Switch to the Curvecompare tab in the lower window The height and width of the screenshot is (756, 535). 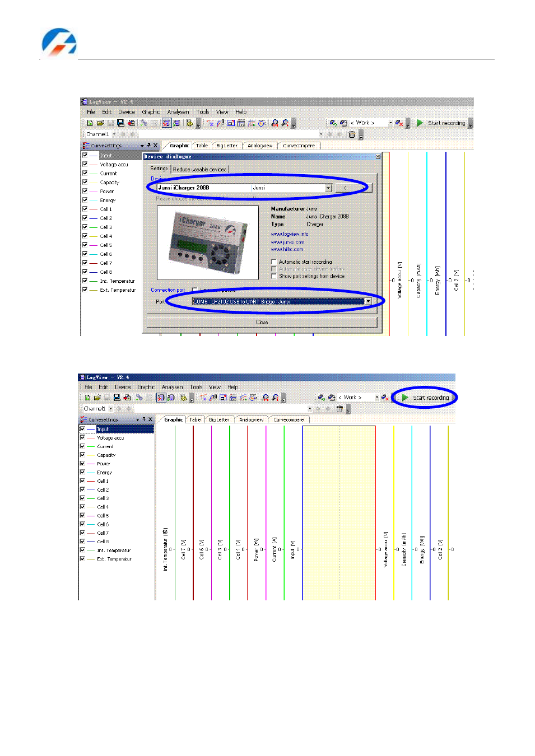(289, 419)
